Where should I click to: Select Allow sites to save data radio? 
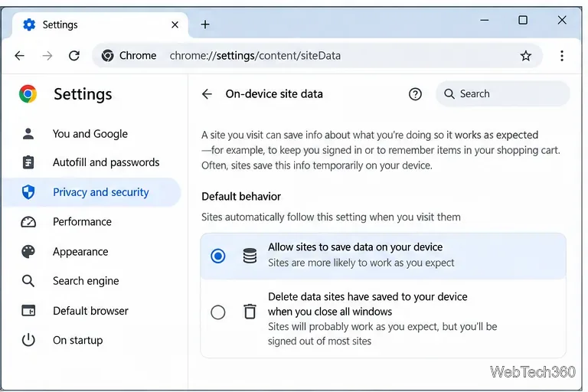(218, 256)
